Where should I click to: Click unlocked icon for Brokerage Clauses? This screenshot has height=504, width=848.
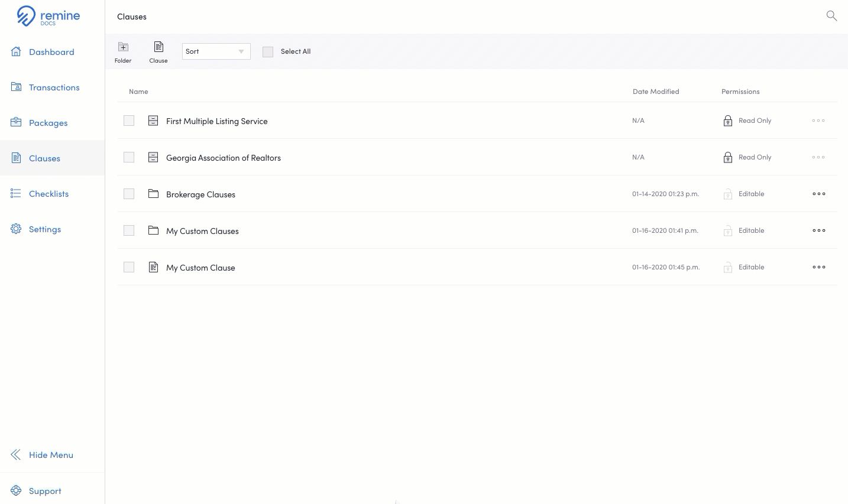[x=728, y=194]
